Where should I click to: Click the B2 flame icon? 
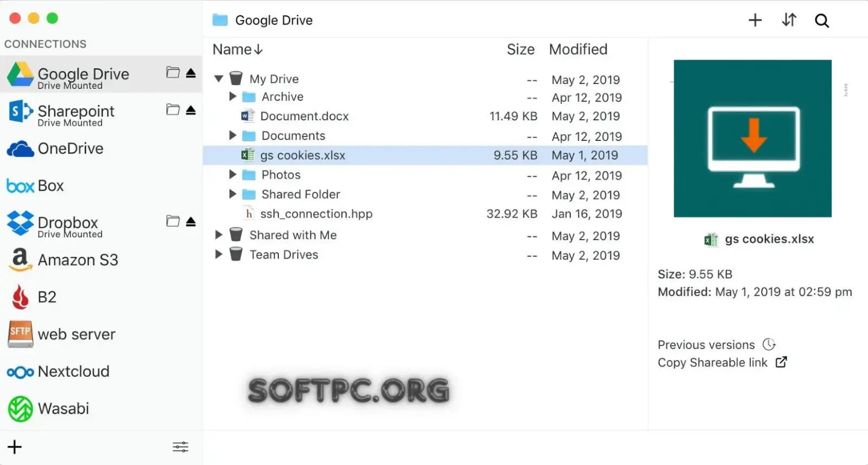point(21,297)
